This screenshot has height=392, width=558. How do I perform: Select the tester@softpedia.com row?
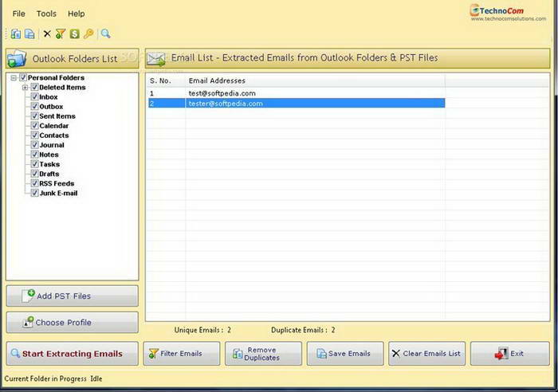click(x=297, y=104)
